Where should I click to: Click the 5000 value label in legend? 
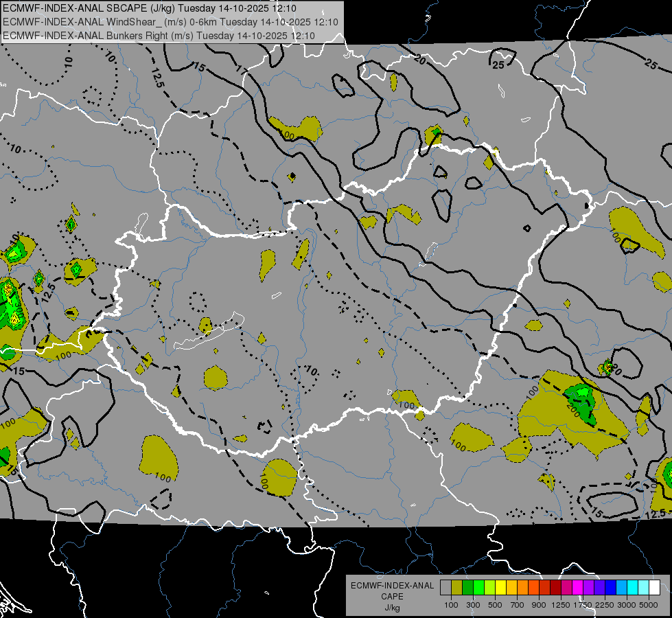(x=649, y=605)
